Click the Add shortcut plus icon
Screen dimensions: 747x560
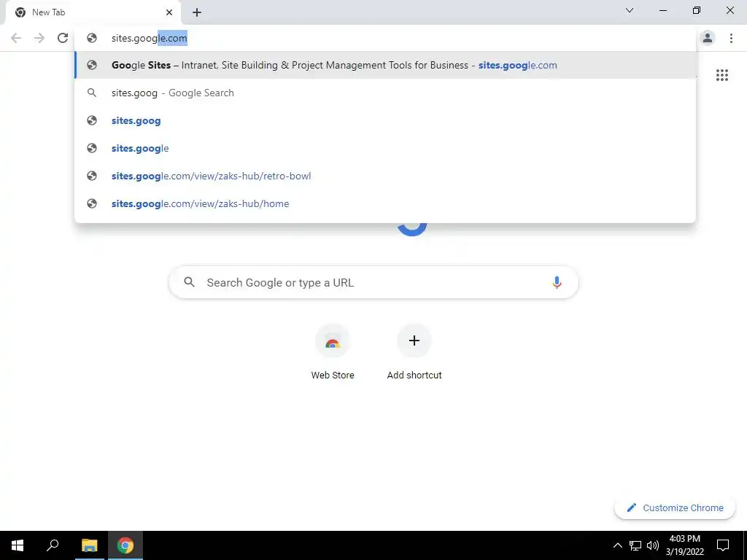414,341
